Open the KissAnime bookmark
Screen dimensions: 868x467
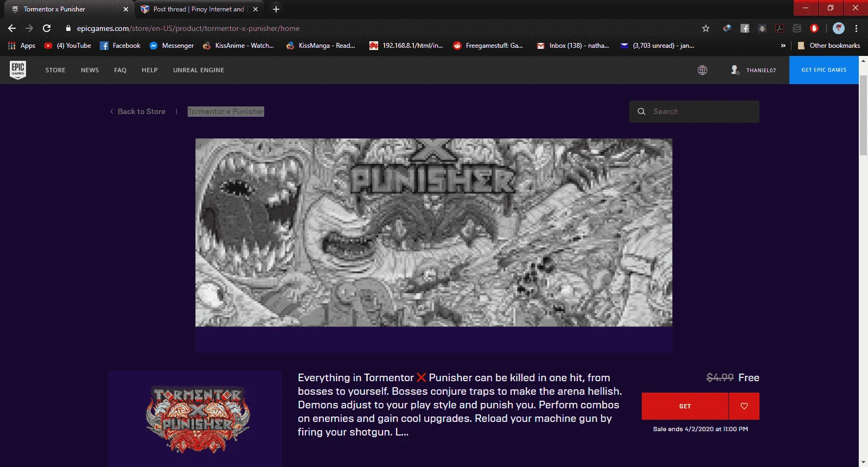(238, 46)
